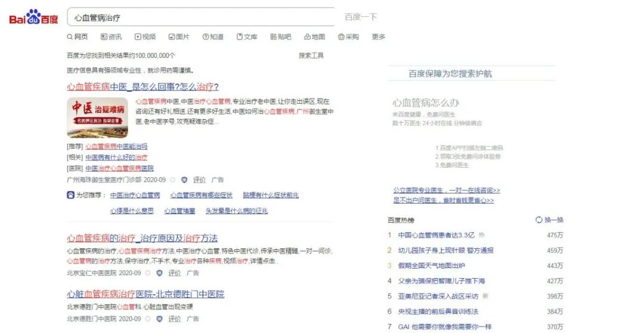The width and height of the screenshot is (644, 333).
Task: Switch to the 采购 tab
Action: [348, 36]
